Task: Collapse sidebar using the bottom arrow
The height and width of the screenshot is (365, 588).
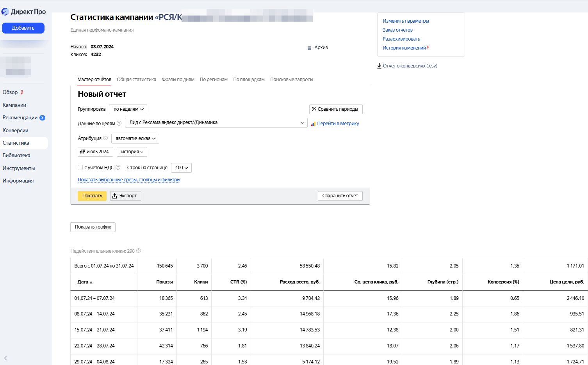Action: 5,358
